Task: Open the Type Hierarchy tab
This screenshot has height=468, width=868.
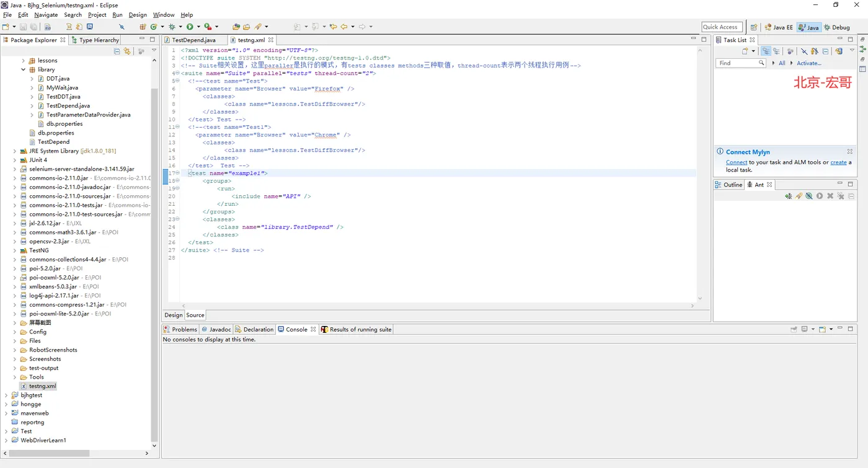Action: click(95, 40)
